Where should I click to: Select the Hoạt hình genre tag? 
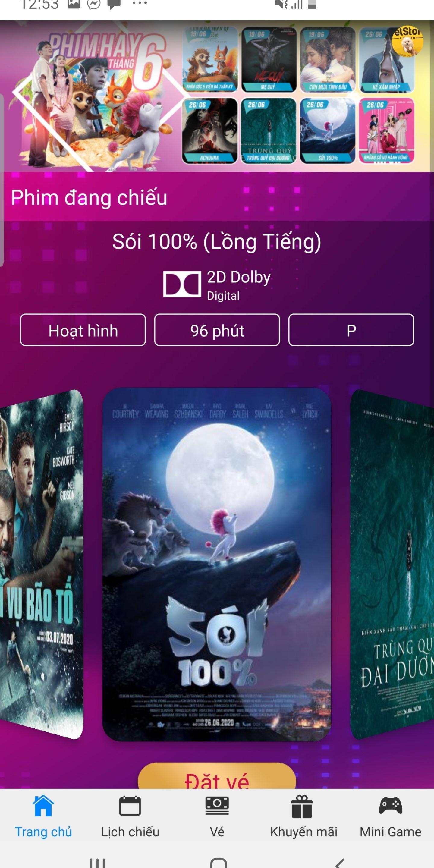point(83,330)
